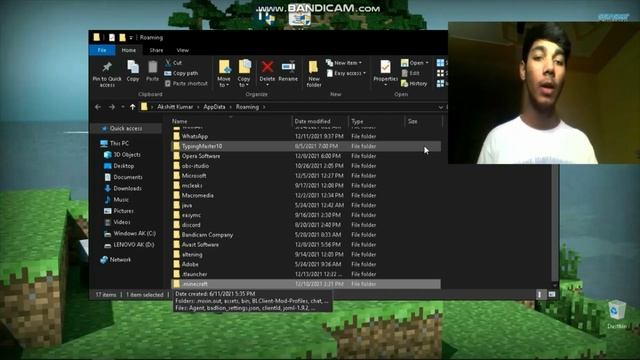The image size is (640, 360).
Task: Select the Avast Software folder
Action: tap(306, 244)
